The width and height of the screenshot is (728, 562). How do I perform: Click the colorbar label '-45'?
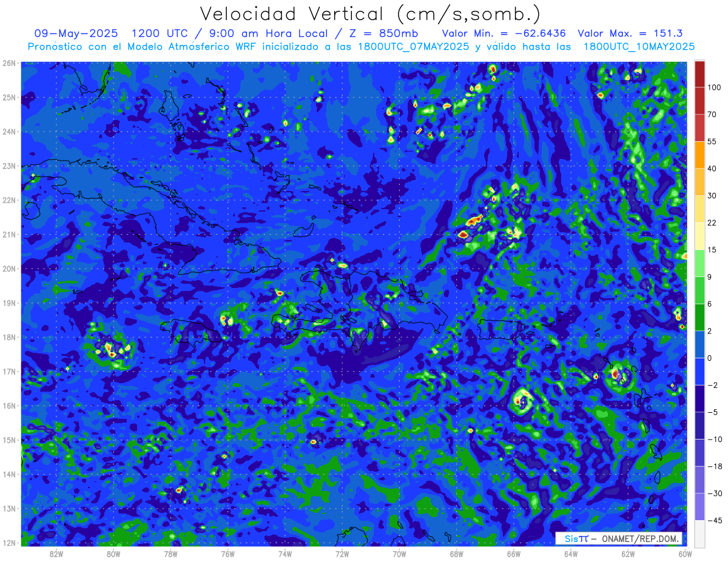pos(714,520)
